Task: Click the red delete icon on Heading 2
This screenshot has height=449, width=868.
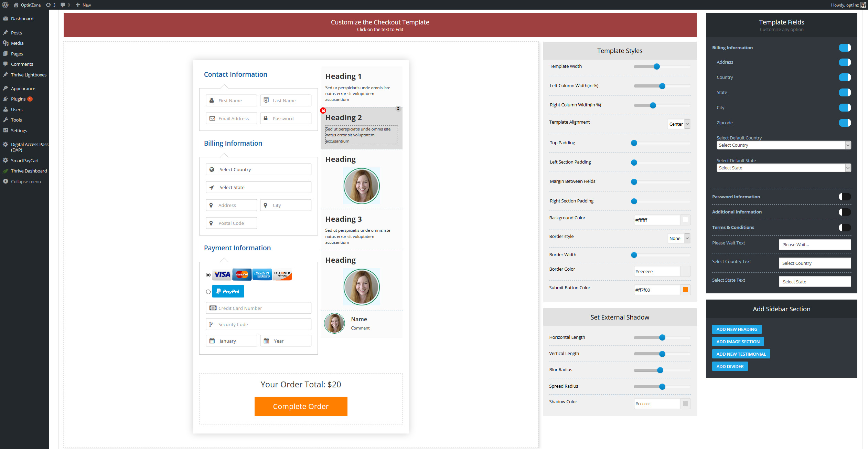Action: point(323,111)
